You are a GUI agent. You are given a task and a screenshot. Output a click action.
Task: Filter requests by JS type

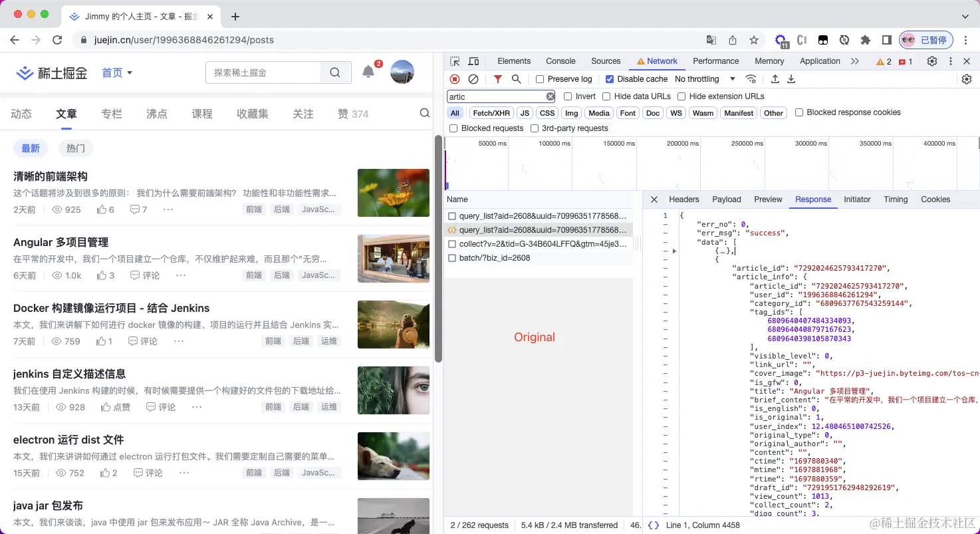point(525,113)
